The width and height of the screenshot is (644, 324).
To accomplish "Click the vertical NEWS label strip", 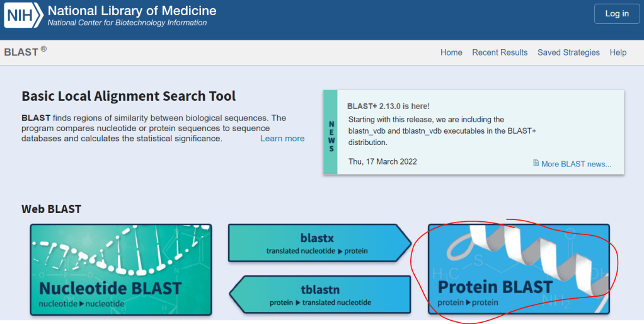I will pyautogui.click(x=331, y=132).
